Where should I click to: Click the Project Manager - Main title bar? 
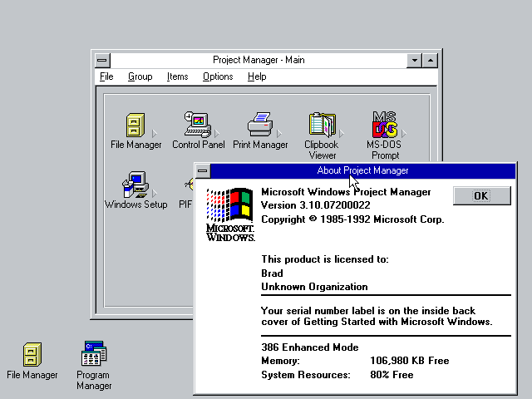(259, 61)
